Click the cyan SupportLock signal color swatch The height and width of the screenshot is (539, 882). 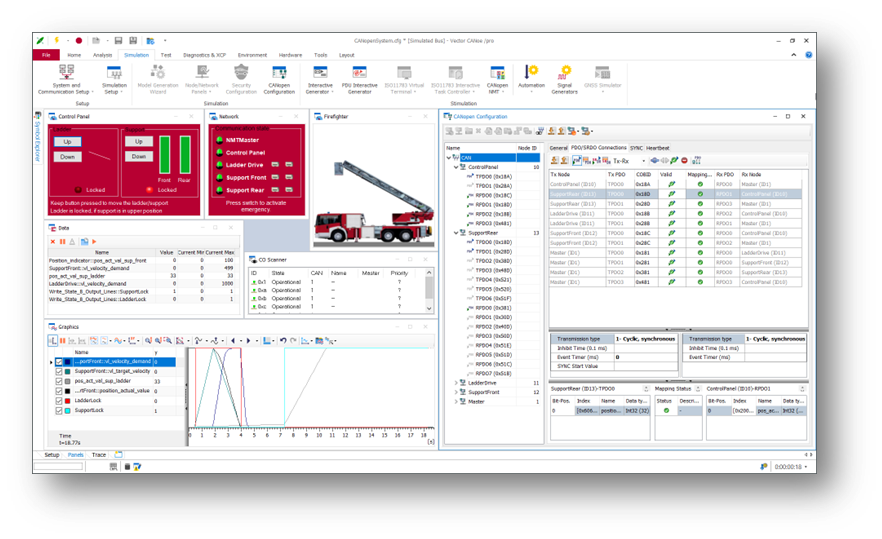[x=68, y=411]
